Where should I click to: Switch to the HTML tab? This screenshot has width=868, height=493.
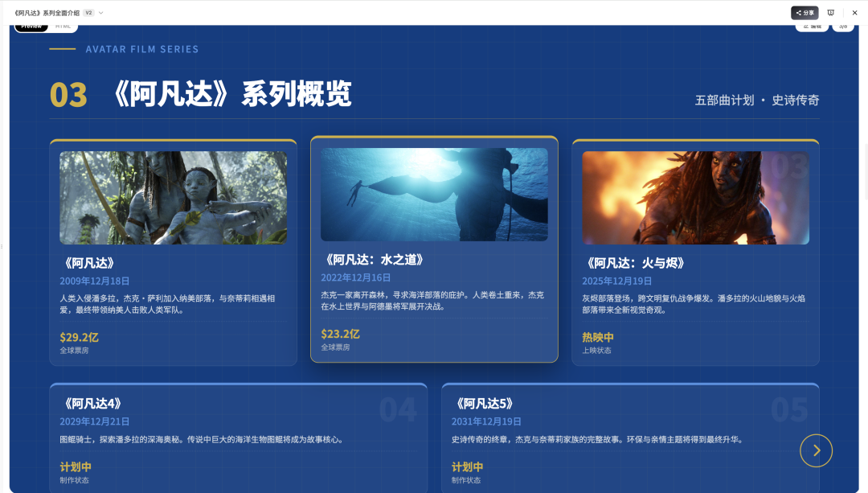click(x=63, y=27)
